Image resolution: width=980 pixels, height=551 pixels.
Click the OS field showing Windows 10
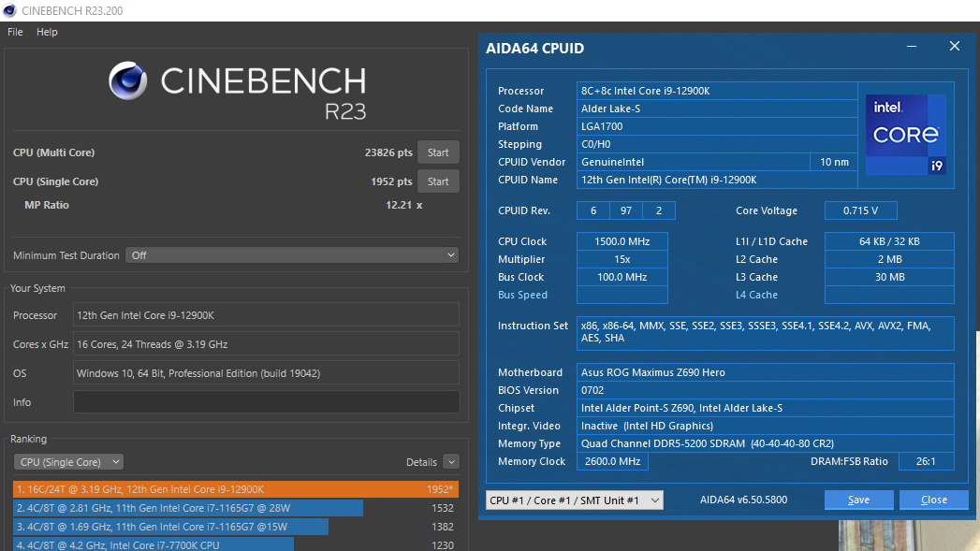click(x=266, y=373)
